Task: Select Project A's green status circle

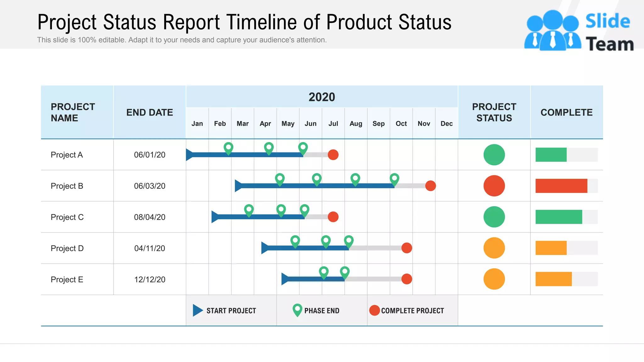Action: pyautogui.click(x=494, y=155)
